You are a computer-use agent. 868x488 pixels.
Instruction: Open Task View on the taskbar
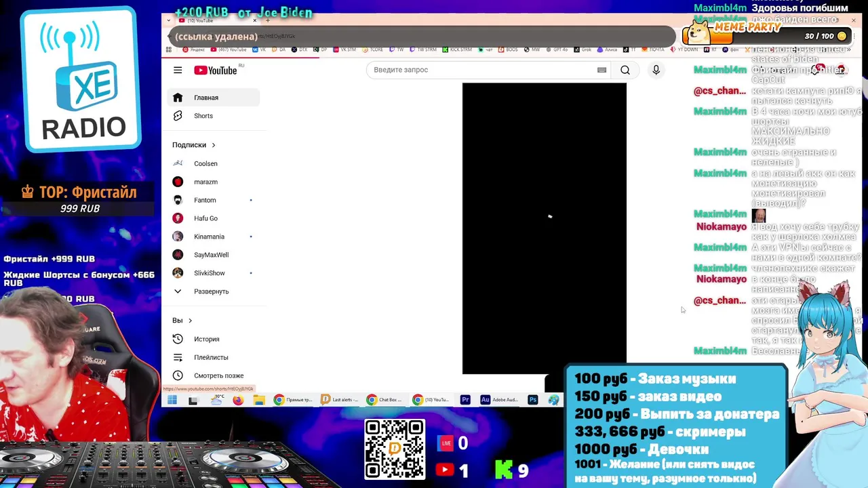click(x=193, y=400)
